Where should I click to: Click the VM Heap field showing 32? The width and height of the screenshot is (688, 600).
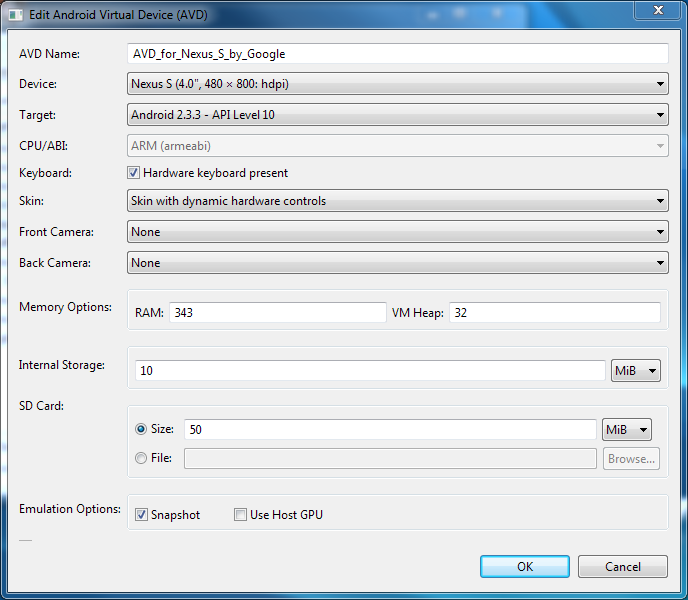pyautogui.click(x=555, y=313)
